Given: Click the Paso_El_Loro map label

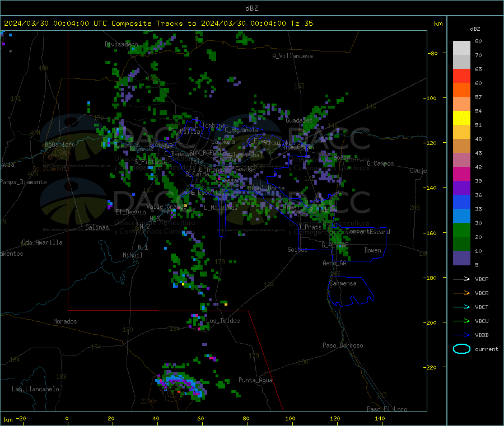Looking at the screenshot, I should pyautogui.click(x=387, y=409).
